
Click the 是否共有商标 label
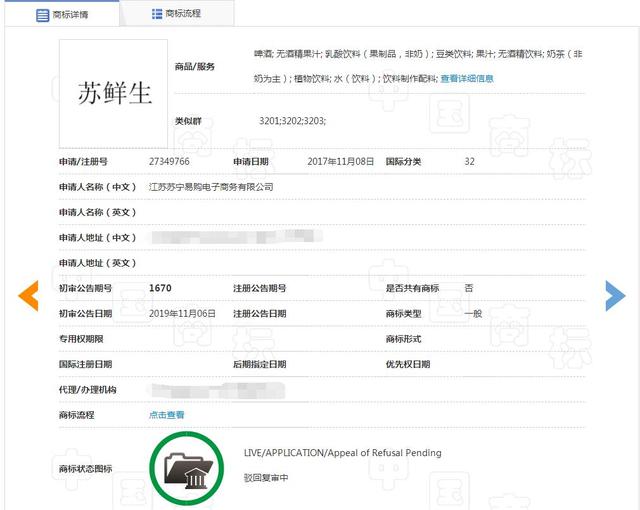[x=412, y=288]
